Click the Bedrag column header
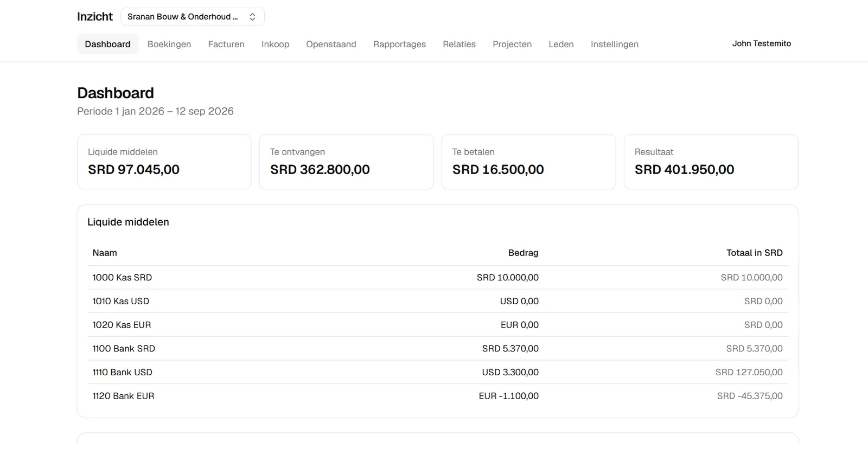 [523, 253]
